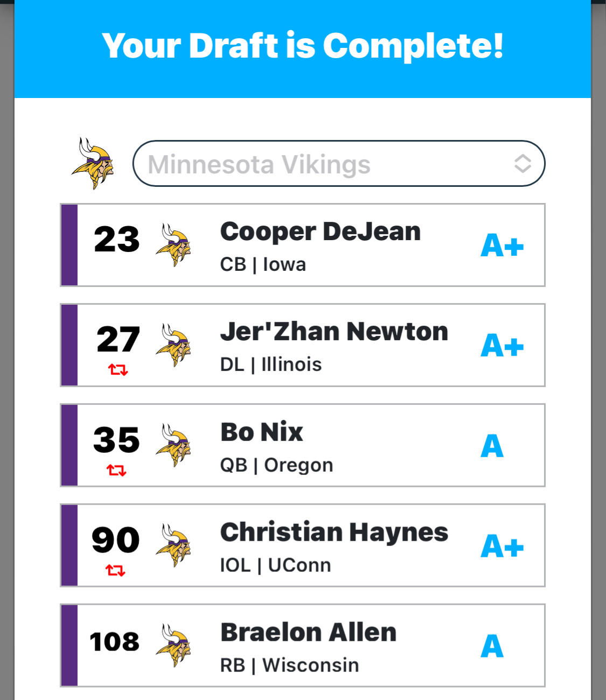Screen dimensions: 606x700
Task: Click the Vikings logo on pick 35
Action: [173, 446]
